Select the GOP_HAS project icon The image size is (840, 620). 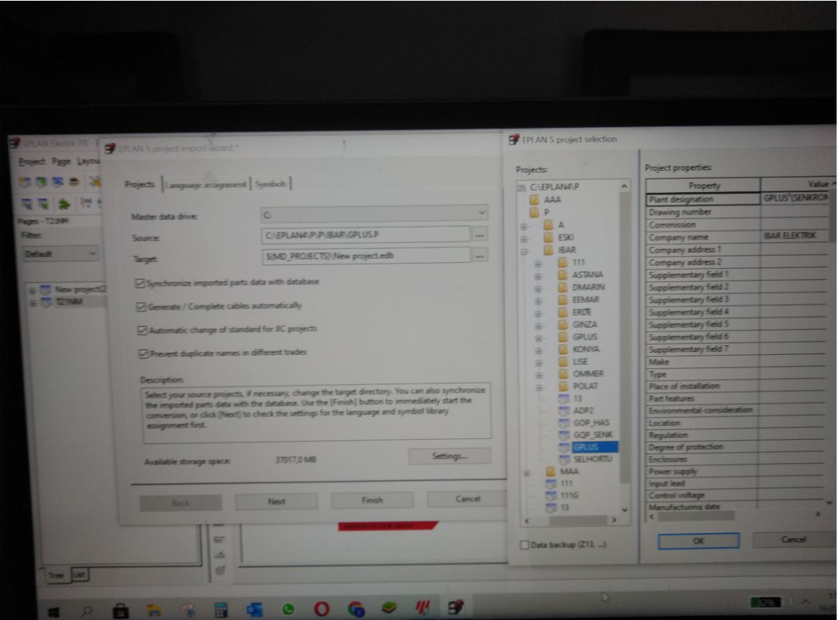point(564,422)
